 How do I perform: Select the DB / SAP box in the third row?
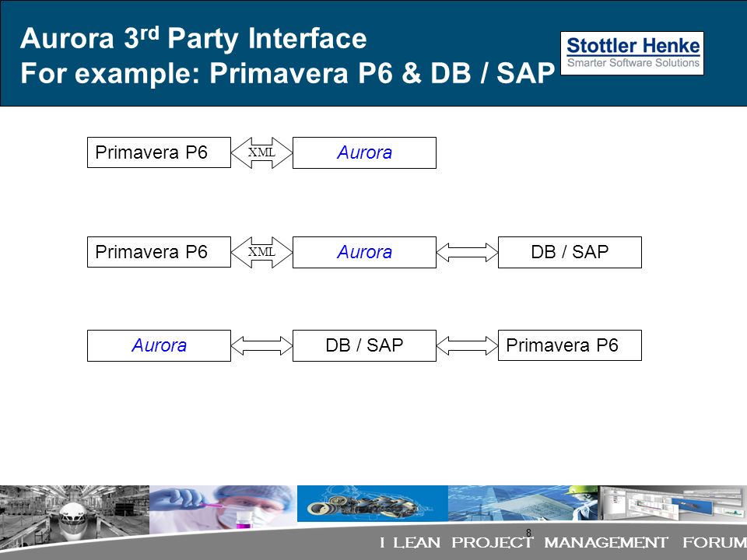[x=364, y=345]
